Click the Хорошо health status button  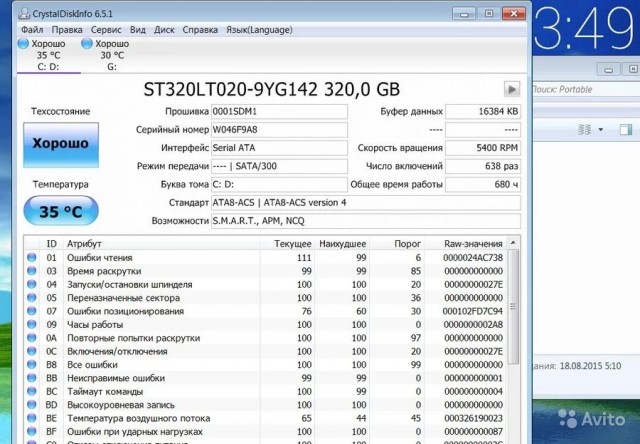coord(61,144)
